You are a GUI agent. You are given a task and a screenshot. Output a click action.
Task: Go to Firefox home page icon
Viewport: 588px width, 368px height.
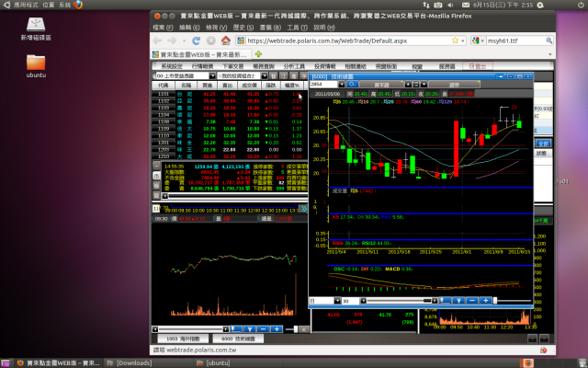(225, 40)
